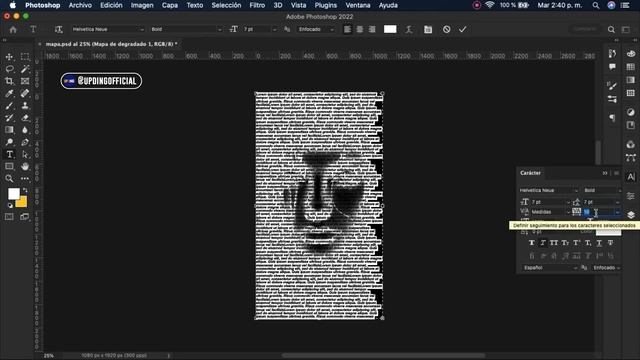The width and height of the screenshot is (640, 360).
Task: Select the Eyedropper tool
Action: tap(9, 93)
